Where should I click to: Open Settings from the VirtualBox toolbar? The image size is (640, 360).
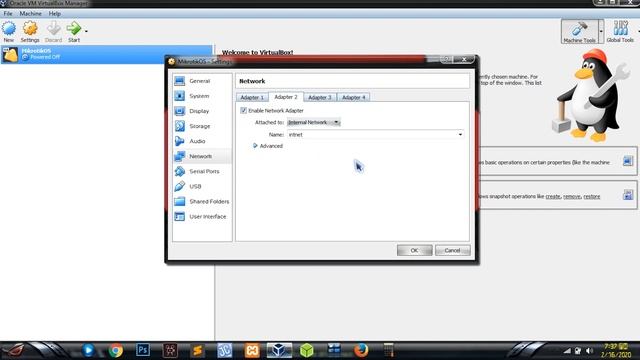click(30, 31)
